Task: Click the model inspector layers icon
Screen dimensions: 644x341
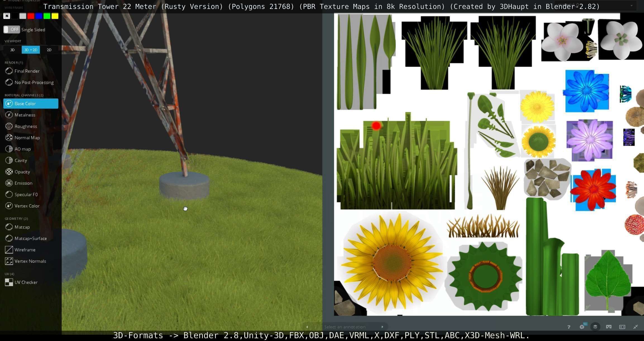Action: click(x=595, y=327)
